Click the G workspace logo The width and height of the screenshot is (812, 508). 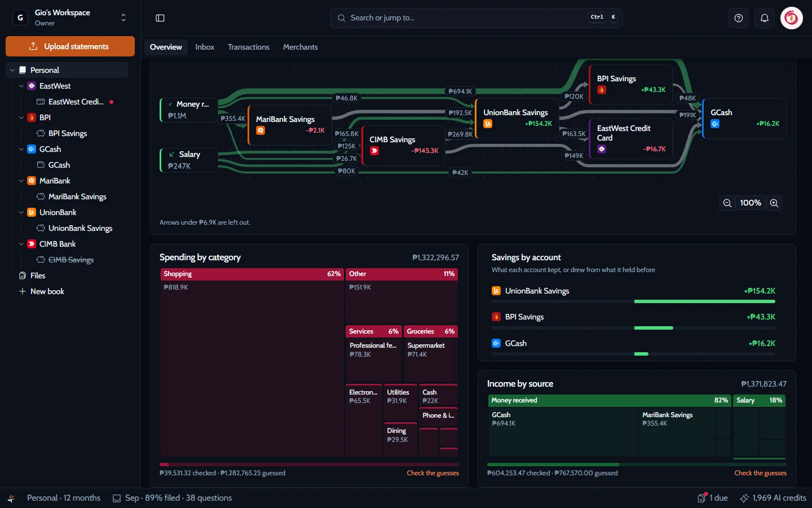coord(20,17)
